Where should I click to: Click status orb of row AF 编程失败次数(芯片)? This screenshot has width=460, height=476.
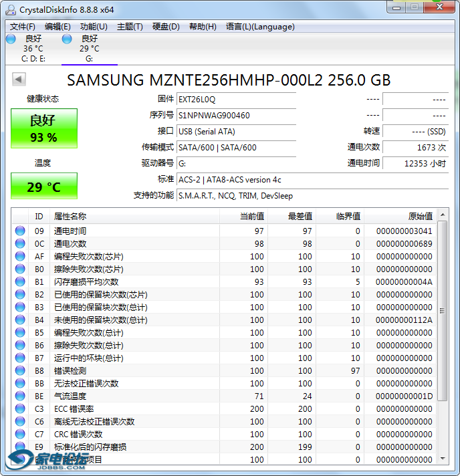point(20,256)
